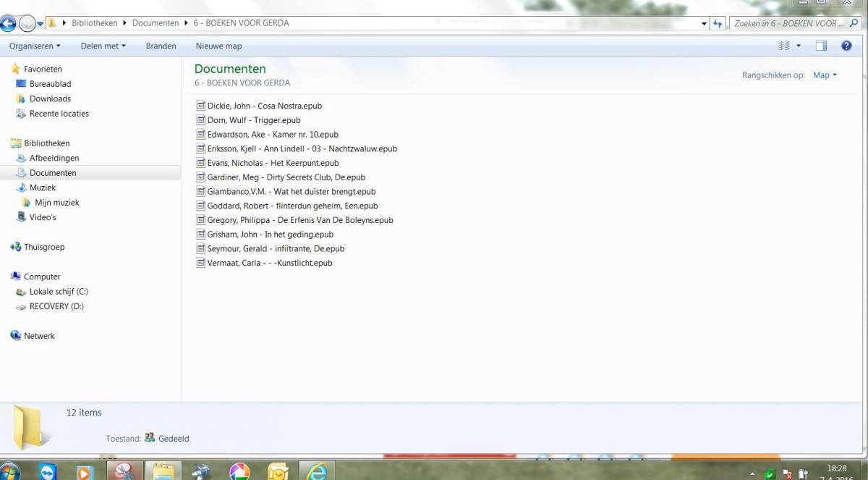Launch Internet Explorer from the taskbar

coord(318,471)
